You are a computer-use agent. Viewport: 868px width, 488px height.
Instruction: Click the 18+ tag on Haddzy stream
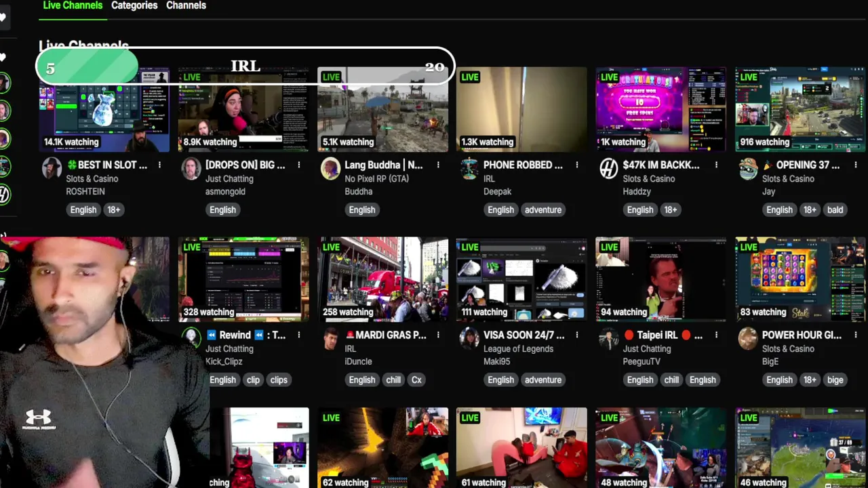click(671, 209)
